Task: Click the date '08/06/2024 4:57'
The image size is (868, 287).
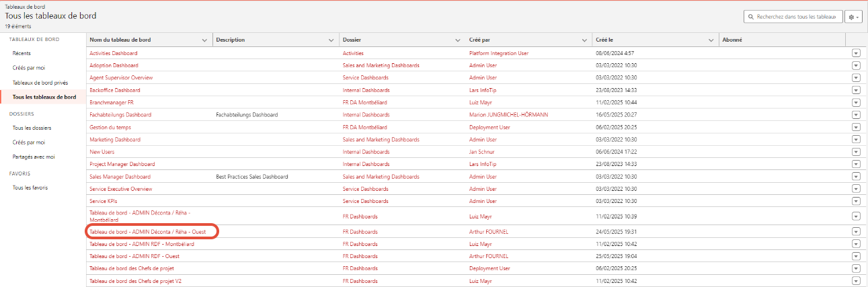Action: click(x=615, y=53)
